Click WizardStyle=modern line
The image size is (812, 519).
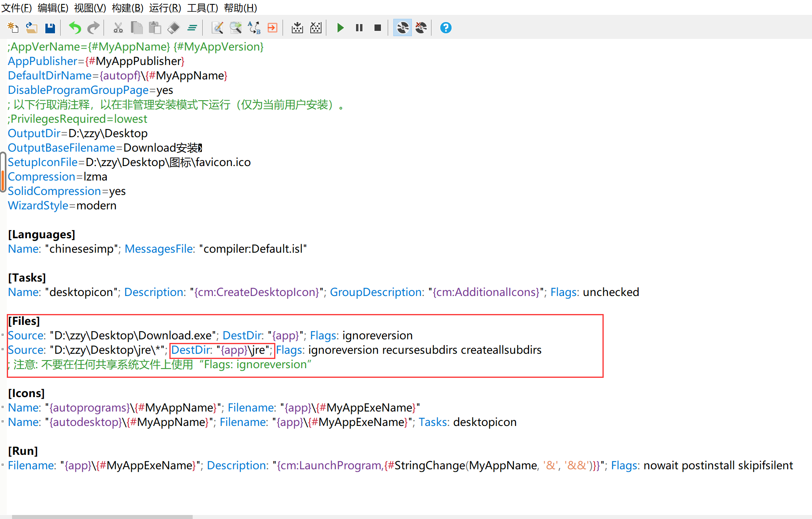pos(62,205)
